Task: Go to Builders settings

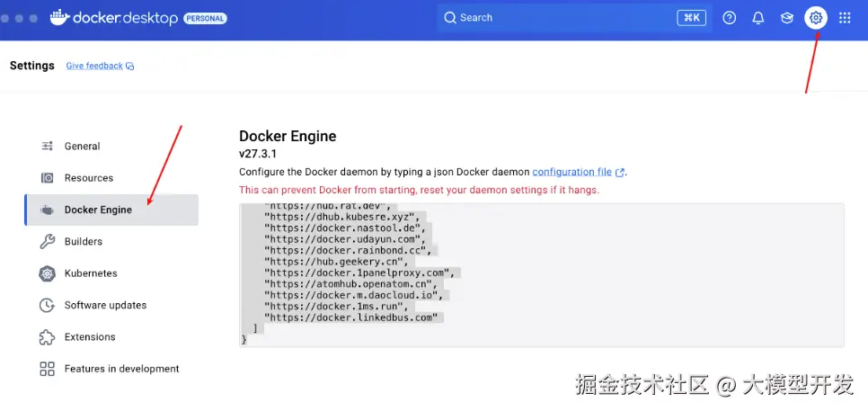Action: click(x=111, y=242)
